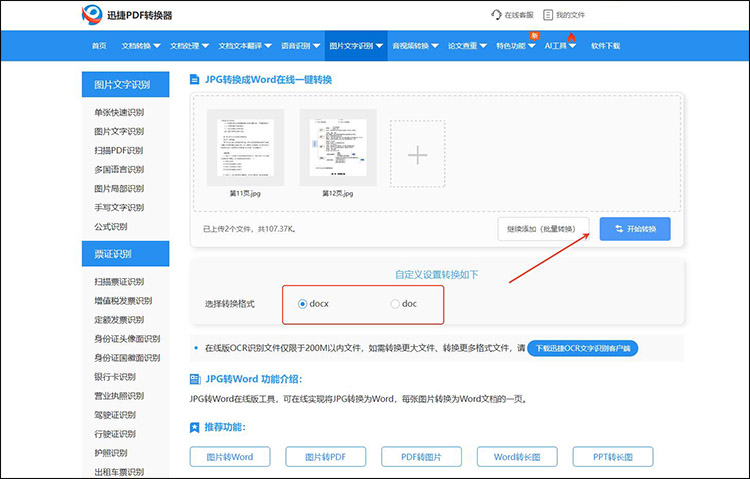This screenshot has height=479, width=750.
Task: Open 银行卡识别 in sidebar
Action: pos(115,377)
